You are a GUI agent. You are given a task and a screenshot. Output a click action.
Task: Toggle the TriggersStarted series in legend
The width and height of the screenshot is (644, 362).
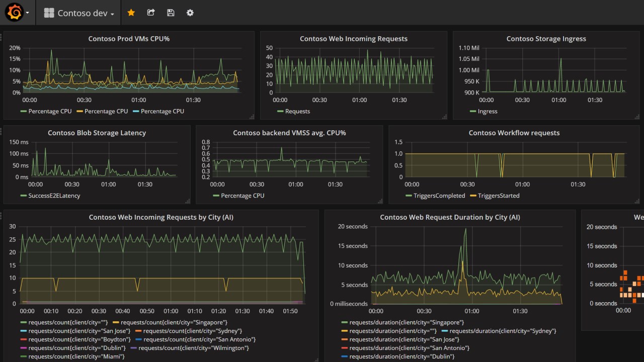[x=498, y=196]
